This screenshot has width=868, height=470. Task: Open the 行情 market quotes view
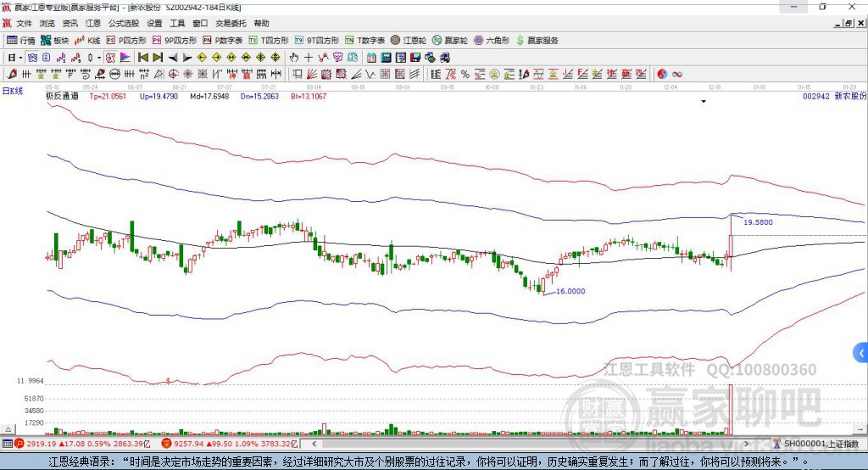[x=21, y=41]
